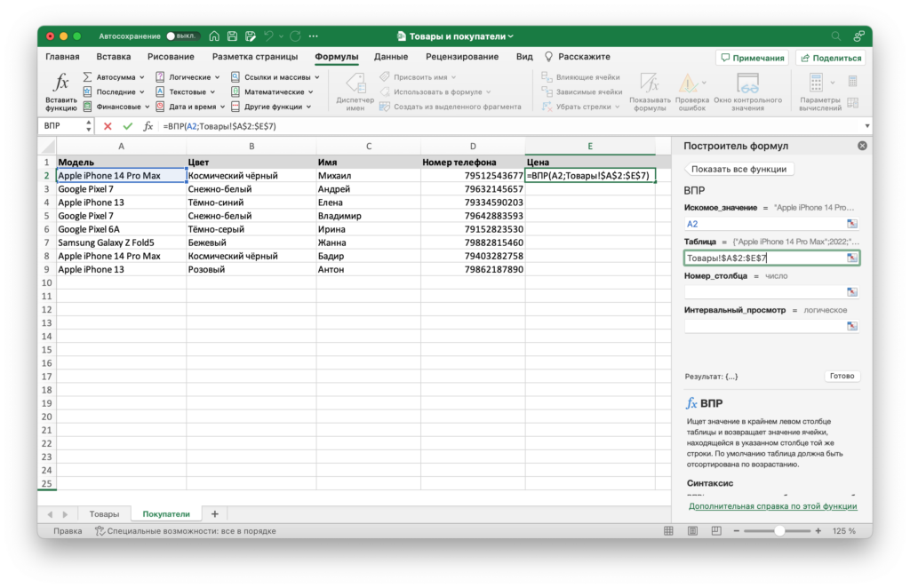910x588 pixels.
Task: Expand the Другие функции dropdown
Action: click(x=308, y=107)
